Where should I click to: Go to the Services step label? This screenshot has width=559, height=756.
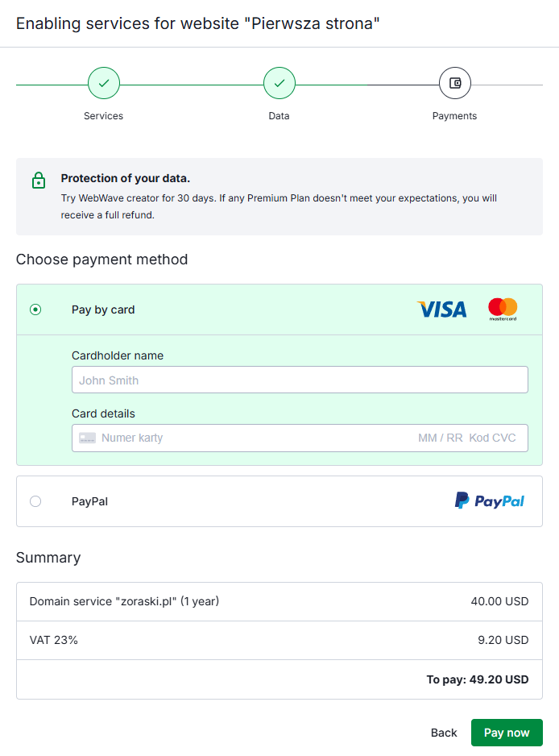coord(104,116)
